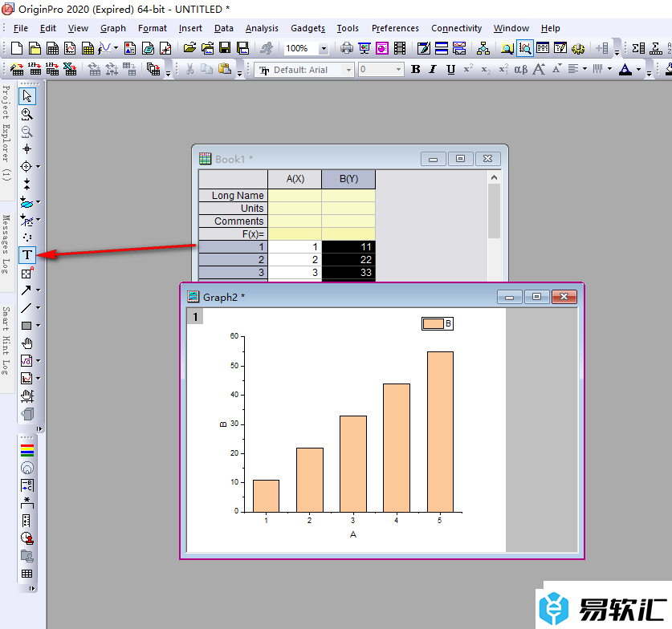The image size is (672, 629).
Task: Click the Sum (Σ) statistics icon
Action: (x=638, y=48)
